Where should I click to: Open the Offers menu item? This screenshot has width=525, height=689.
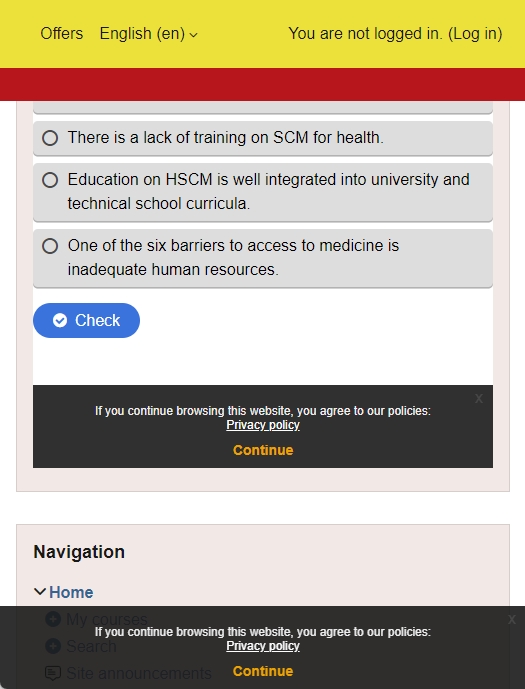pyautogui.click(x=62, y=34)
